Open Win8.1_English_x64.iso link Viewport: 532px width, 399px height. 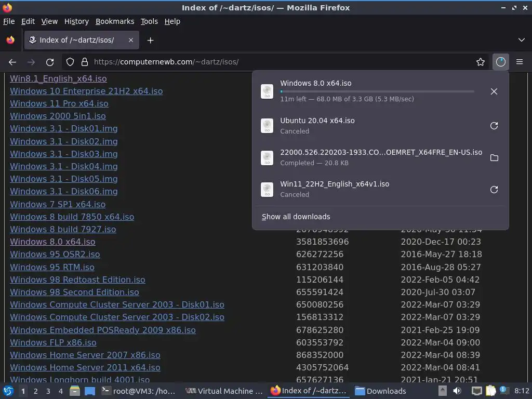[58, 79]
